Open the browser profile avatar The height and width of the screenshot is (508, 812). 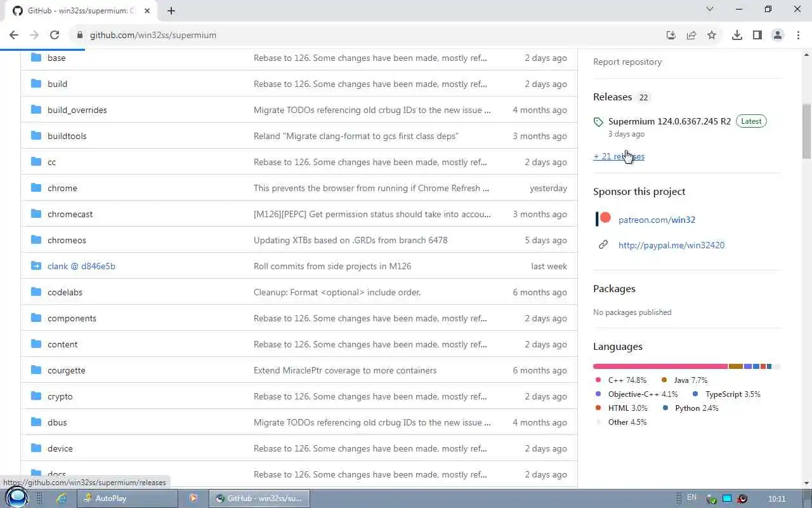778,35
